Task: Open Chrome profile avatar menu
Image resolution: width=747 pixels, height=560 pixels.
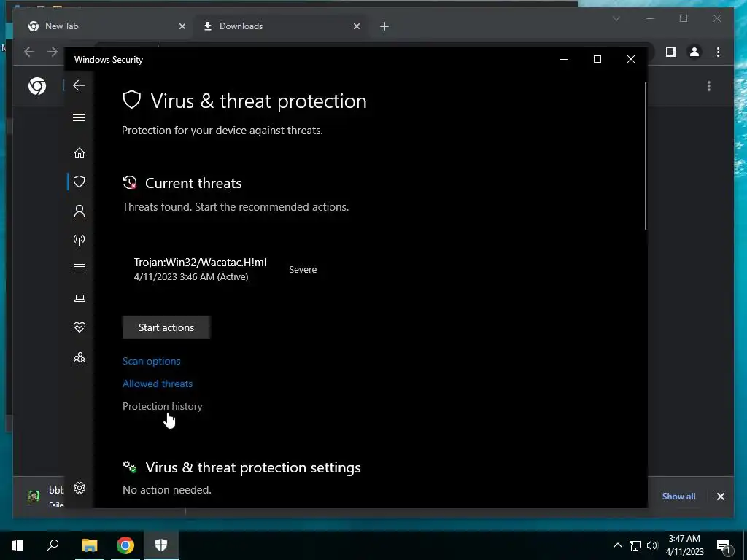Action: pos(694,52)
